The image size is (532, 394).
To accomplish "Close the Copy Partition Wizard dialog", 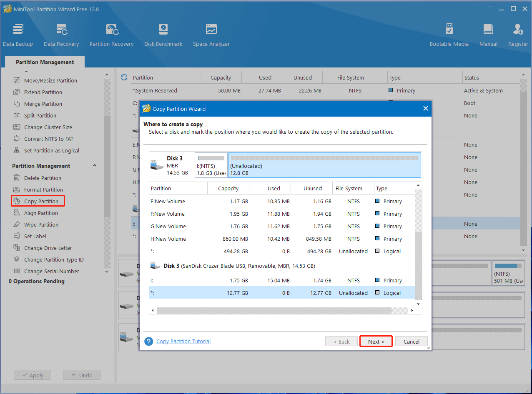I will pyautogui.click(x=425, y=108).
